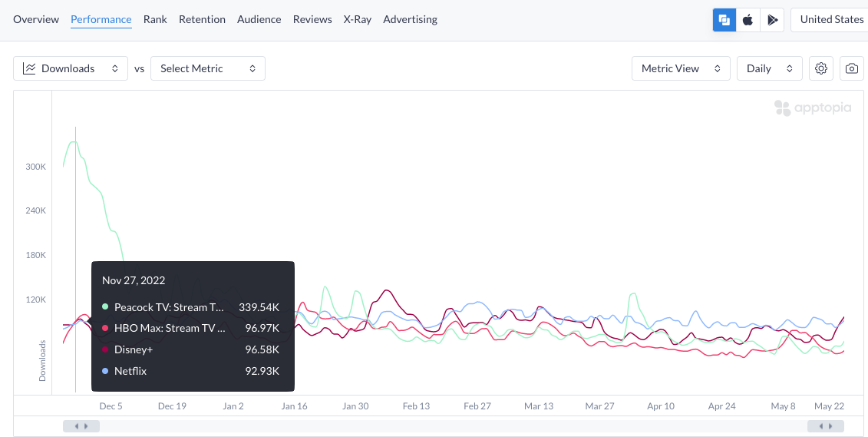This screenshot has width=868, height=437.
Task: Switch to Google Play store data
Action: click(771, 20)
